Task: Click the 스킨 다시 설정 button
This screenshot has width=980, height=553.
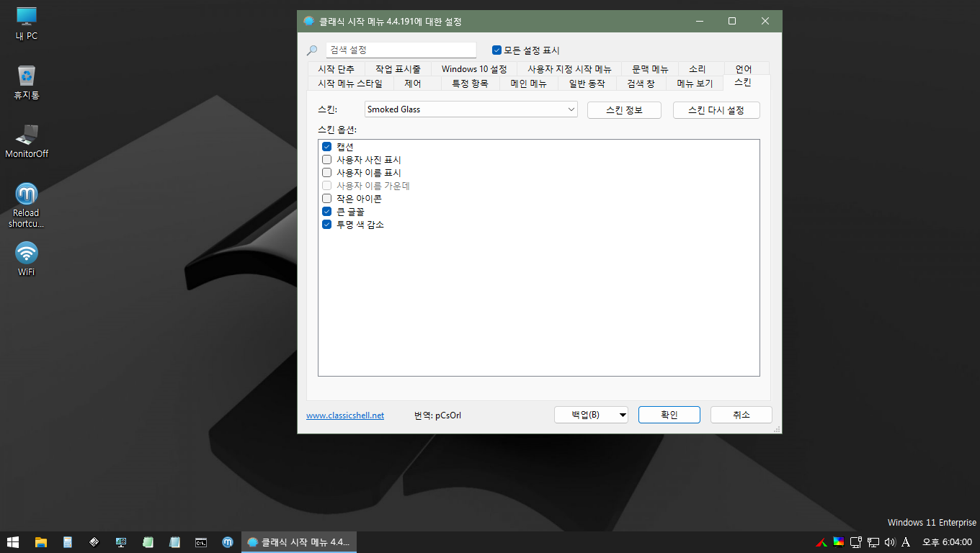Action: pyautogui.click(x=716, y=110)
